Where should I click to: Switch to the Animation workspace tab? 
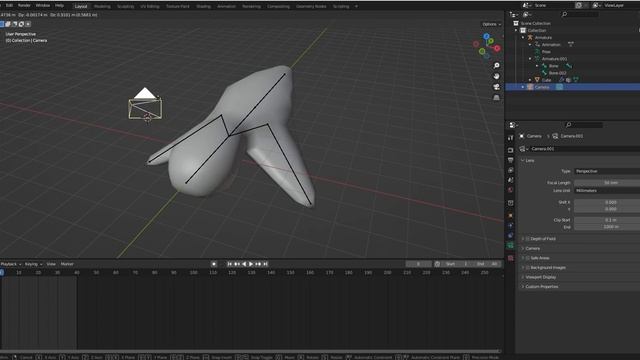point(226,6)
